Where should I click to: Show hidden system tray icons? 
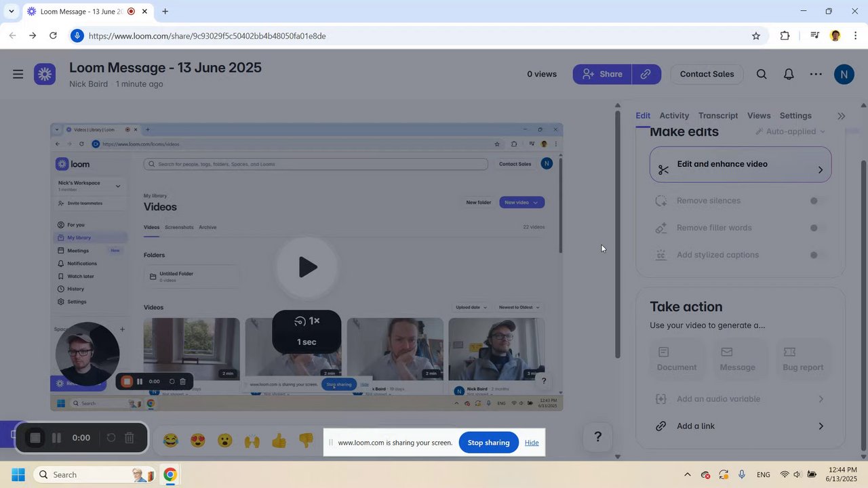point(687,474)
